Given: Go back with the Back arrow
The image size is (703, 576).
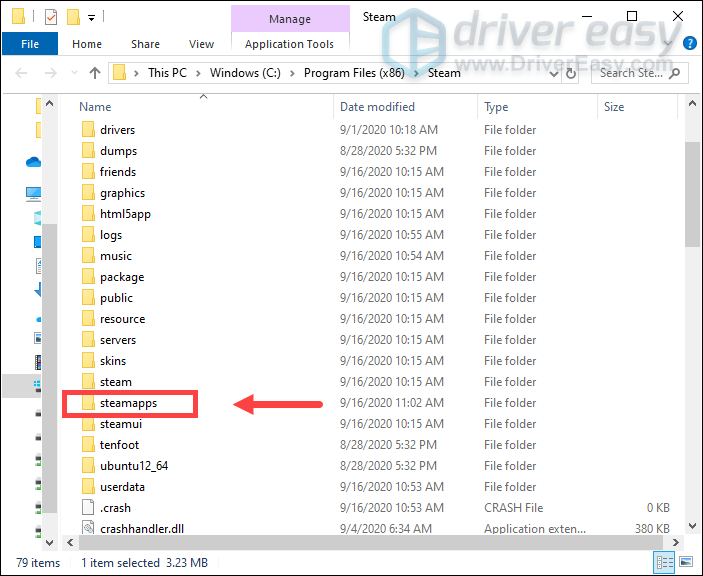Looking at the screenshot, I should point(21,73).
